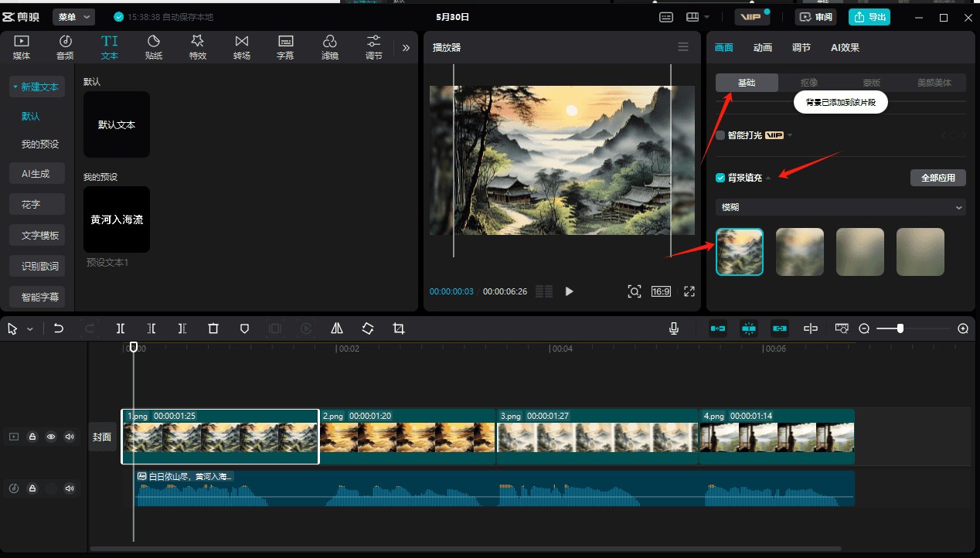This screenshot has width=980, height=558.
Task: Zoom out the timeline with minus icon
Action: tap(864, 328)
